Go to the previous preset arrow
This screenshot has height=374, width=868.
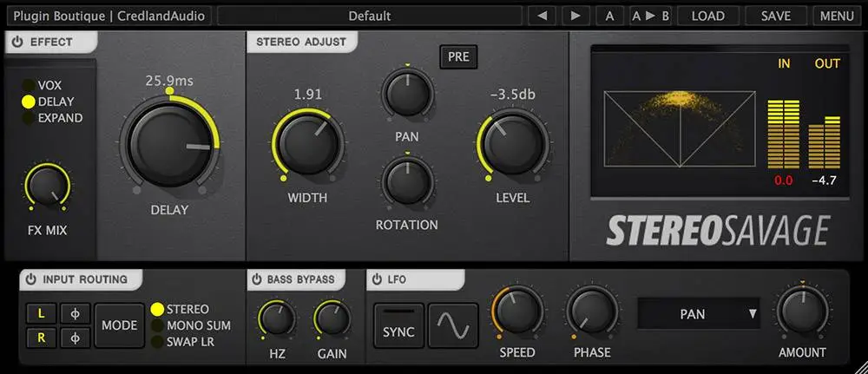pos(542,16)
